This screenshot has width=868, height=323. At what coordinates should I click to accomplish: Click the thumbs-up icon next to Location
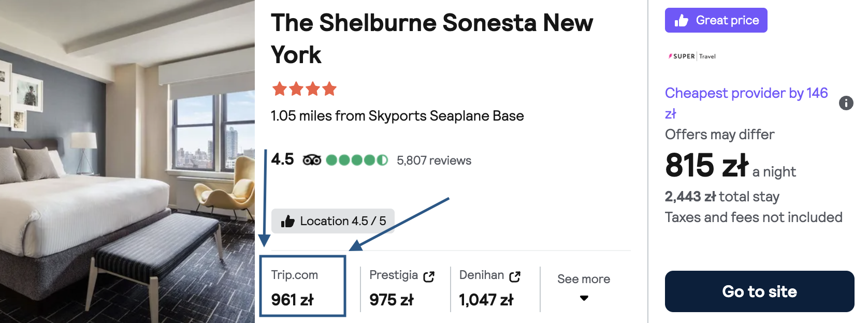pos(287,222)
